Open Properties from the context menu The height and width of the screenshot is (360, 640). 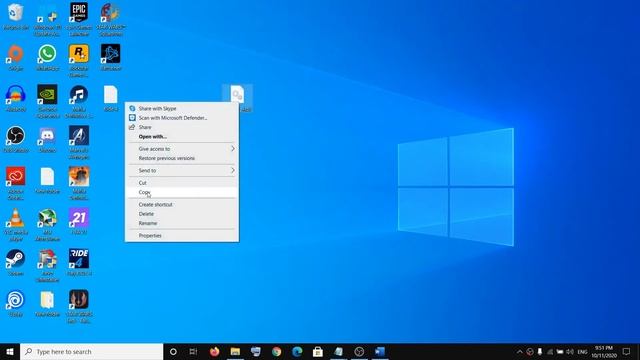point(150,236)
